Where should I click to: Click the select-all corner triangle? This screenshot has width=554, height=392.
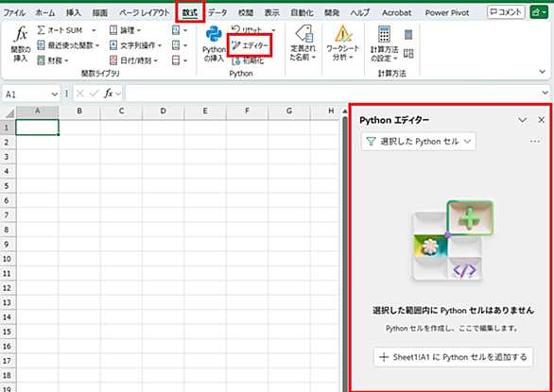point(9,113)
